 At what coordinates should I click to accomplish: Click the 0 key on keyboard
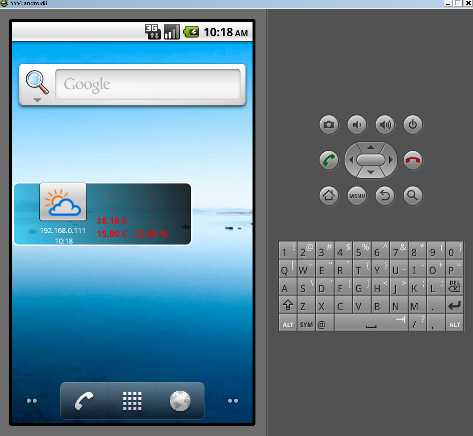454,251
